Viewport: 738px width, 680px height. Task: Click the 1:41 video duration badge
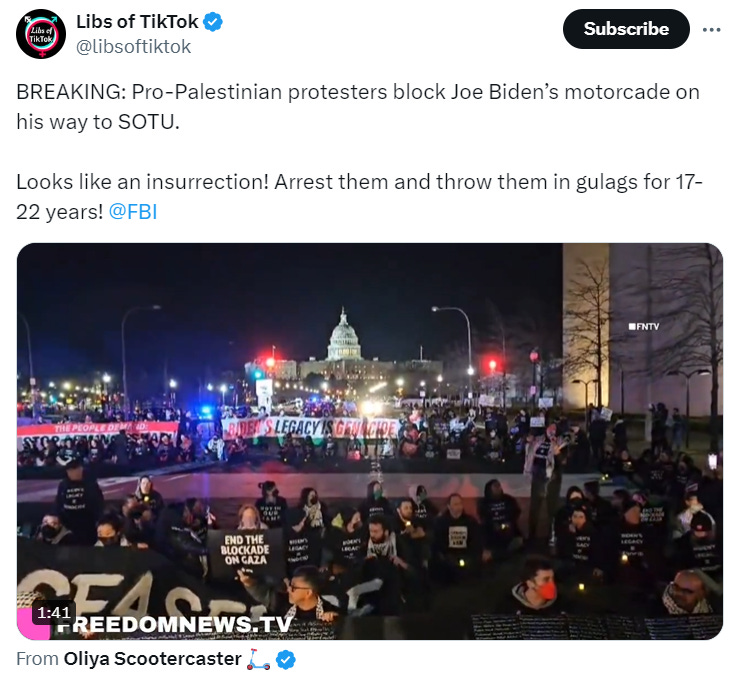[x=54, y=612]
